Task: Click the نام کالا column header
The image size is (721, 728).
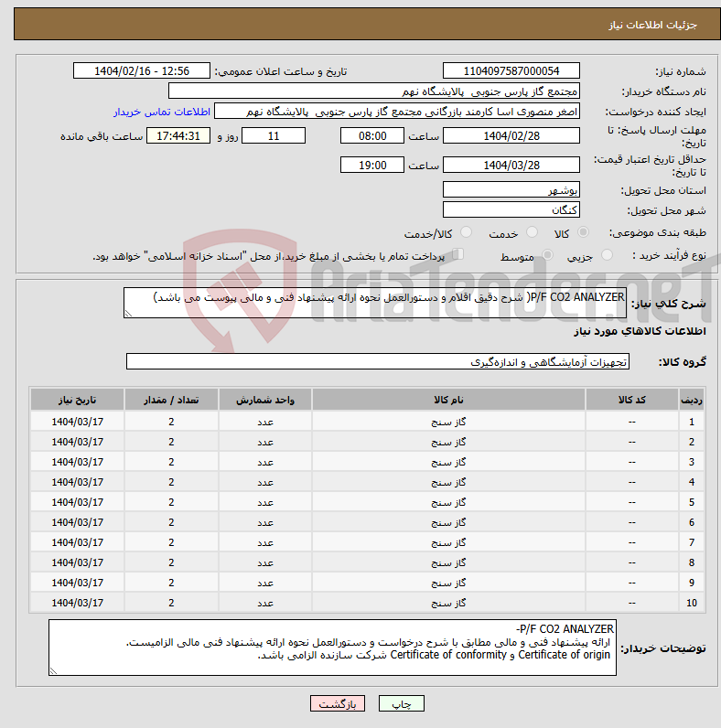Action: click(x=448, y=400)
